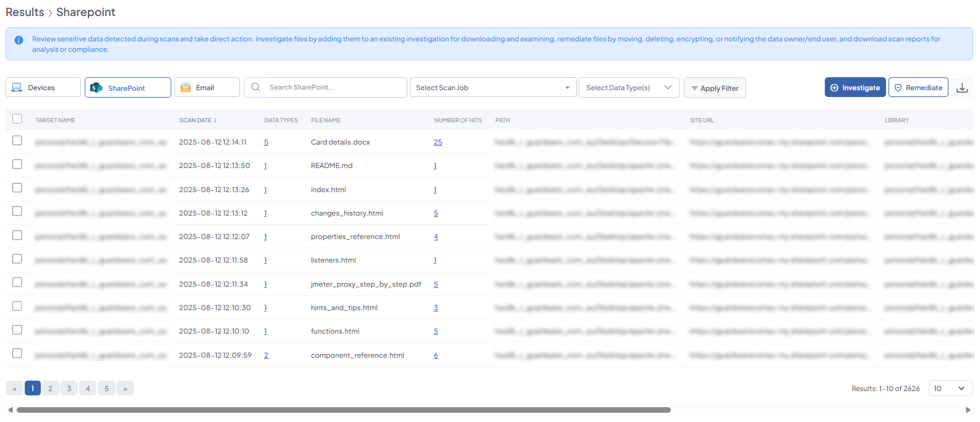Select the checkbox for README.md row
980x422 pixels.
17,164
